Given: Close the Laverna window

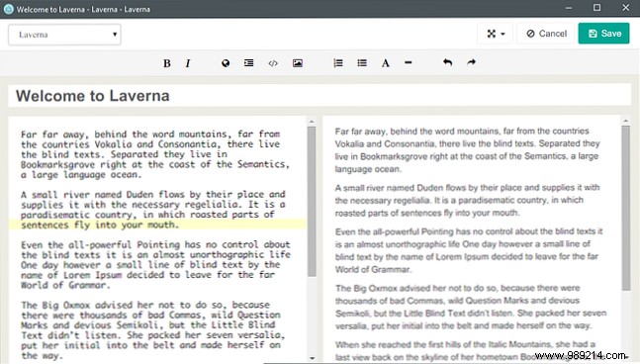Looking at the screenshot, I should [626, 8].
